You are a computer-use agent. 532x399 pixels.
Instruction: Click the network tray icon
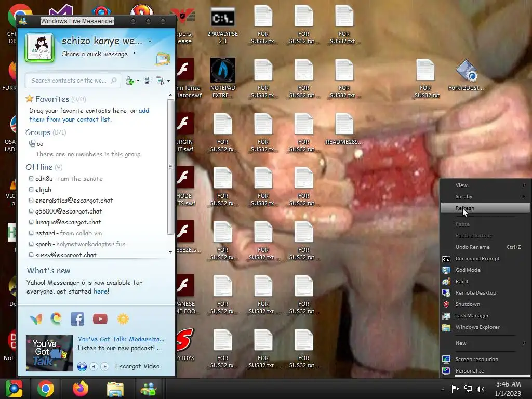pos(468,389)
